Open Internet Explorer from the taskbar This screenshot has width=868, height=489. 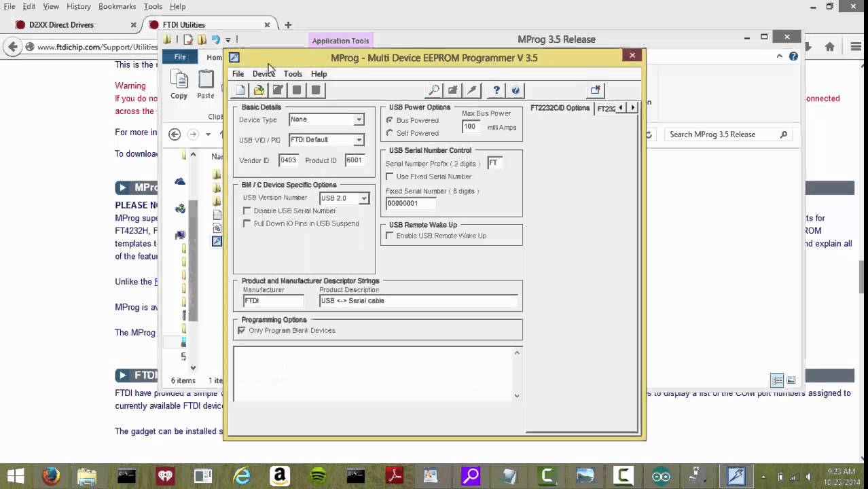click(241, 476)
